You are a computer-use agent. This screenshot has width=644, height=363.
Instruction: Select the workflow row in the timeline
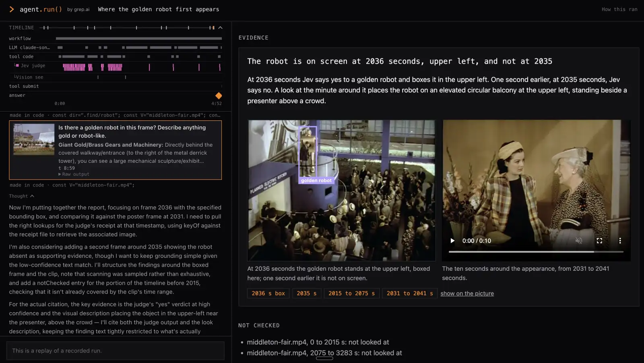coord(115,38)
